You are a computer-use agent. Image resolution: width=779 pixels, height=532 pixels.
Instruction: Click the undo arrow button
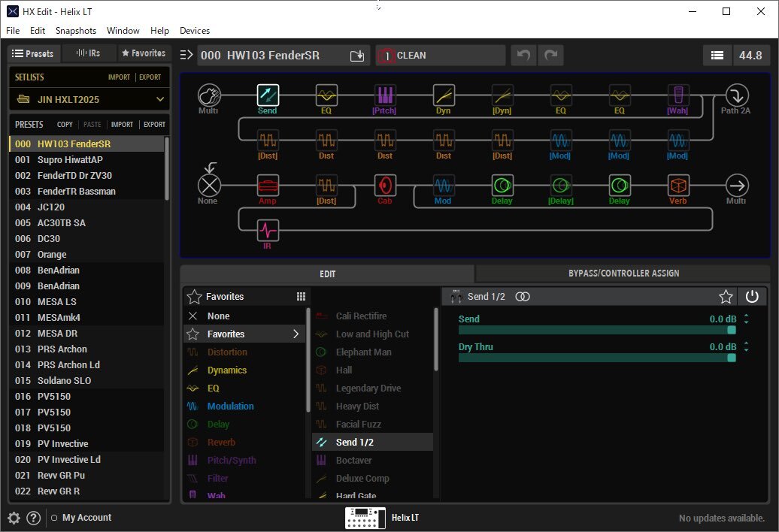click(523, 56)
